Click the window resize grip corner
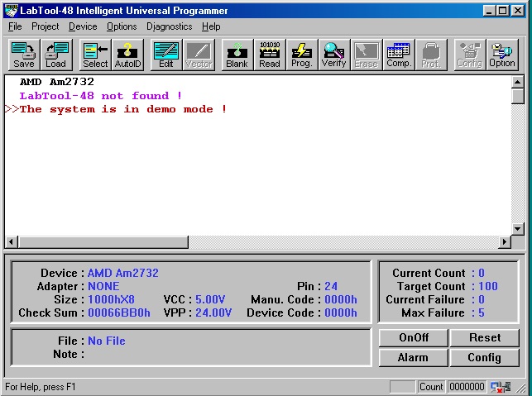532x396 pixels. click(x=520, y=388)
